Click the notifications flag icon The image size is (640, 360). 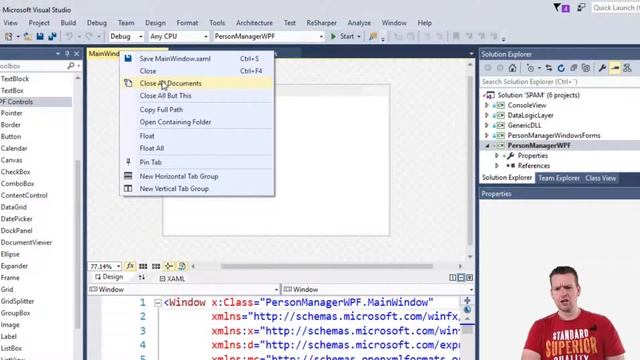(x=561, y=8)
